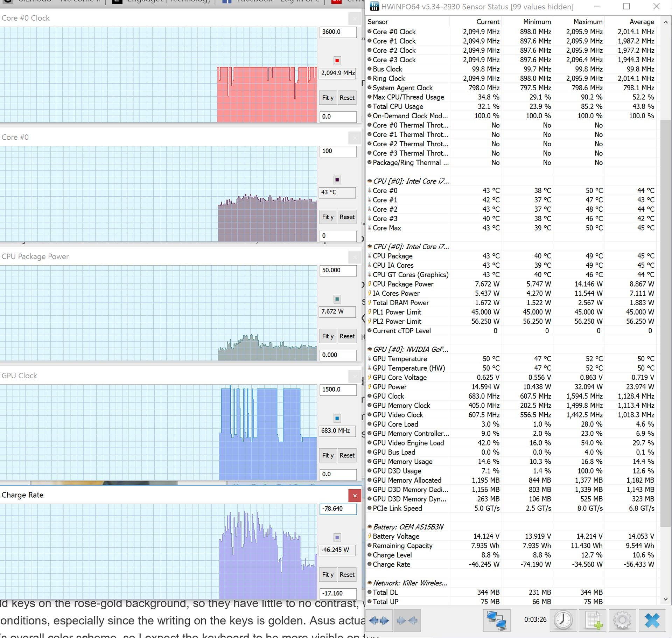
Task: Click the blue color swatch for GPU Clock graph
Action: (x=337, y=418)
